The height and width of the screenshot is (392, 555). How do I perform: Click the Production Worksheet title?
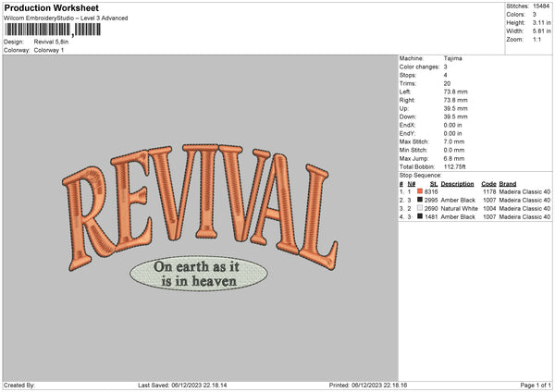coord(51,8)
